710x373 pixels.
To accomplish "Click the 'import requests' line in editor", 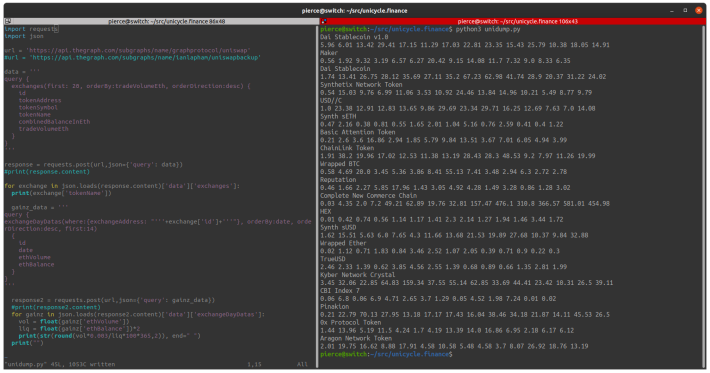I will [31, 29].
